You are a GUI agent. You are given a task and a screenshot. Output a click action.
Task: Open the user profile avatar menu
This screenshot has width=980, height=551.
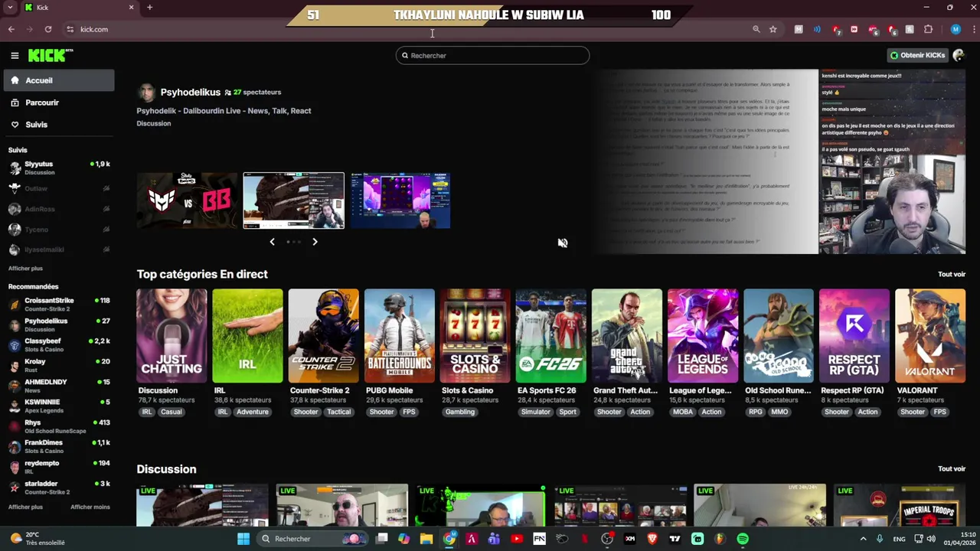pos(959,55)
